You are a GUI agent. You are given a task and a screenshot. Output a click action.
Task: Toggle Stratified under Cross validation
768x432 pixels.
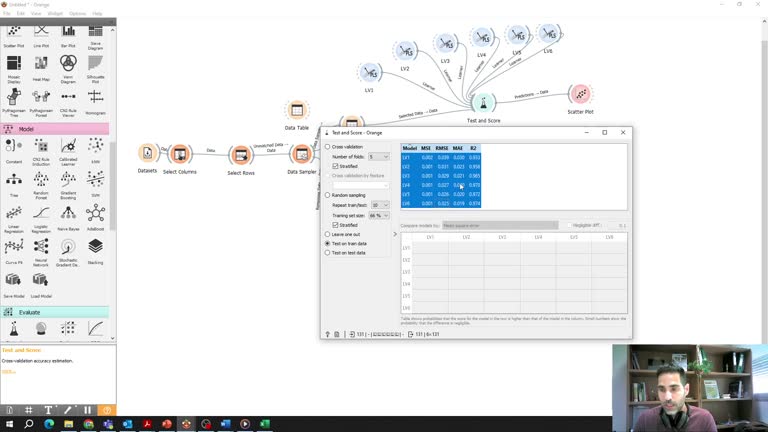(x=336, y=167)
